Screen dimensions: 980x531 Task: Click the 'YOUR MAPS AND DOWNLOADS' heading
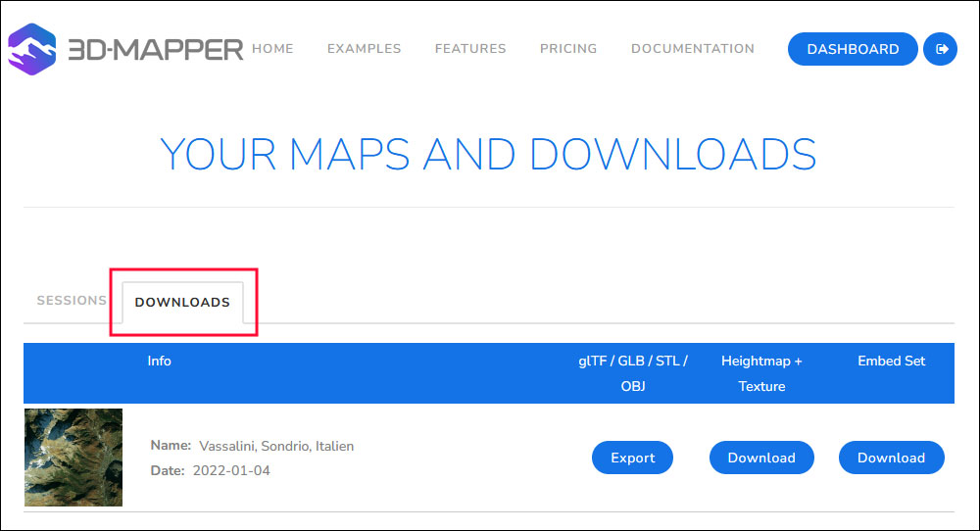click(x=488, y=154)
